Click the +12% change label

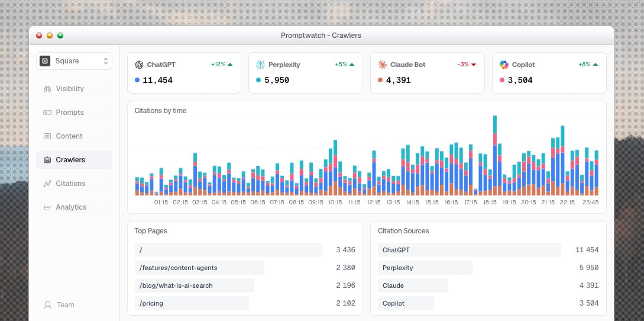[218, 65]
